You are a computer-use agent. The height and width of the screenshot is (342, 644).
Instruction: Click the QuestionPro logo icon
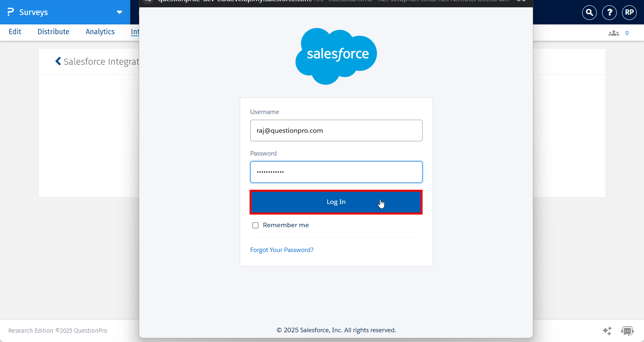coord(11,12)
